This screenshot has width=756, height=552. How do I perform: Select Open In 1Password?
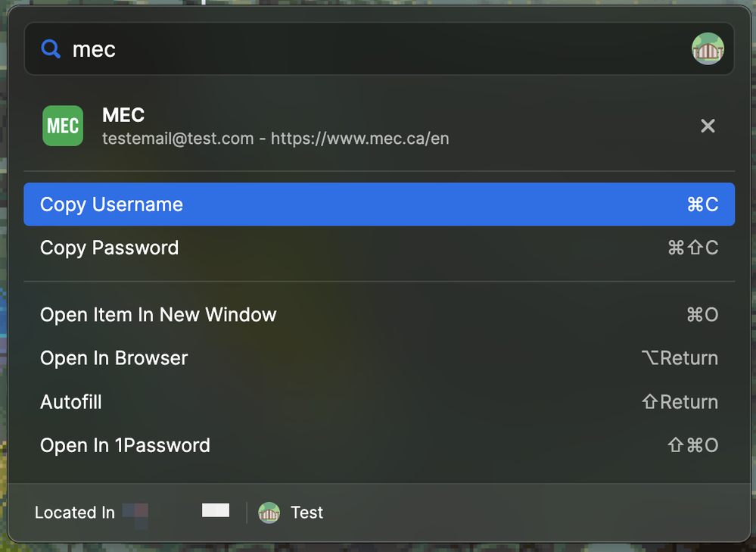125,445
